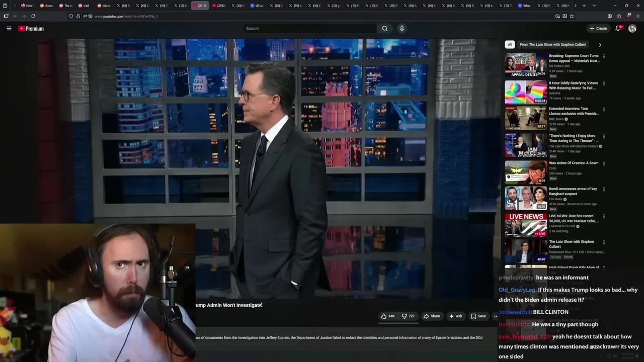Open options for Ashes Of Creation video
Viewport: 644px width, 362px height.
(x=604, y=163)
